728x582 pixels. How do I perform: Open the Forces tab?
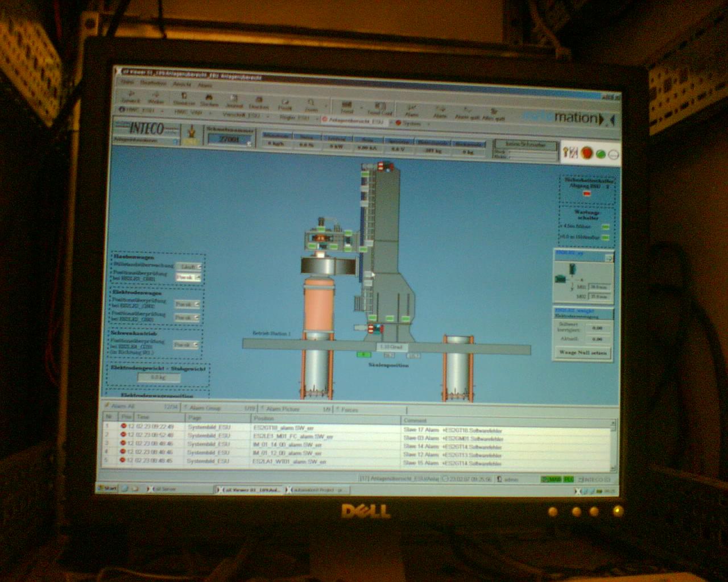coord(370,410)
